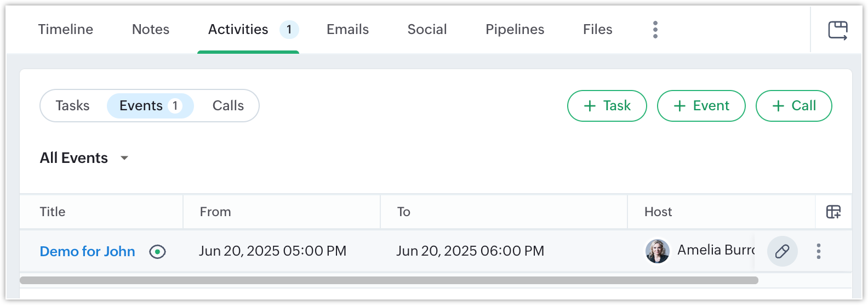The image size is (868, 305).
Task: Open the Demo for John event link
Action: [88, 251]
